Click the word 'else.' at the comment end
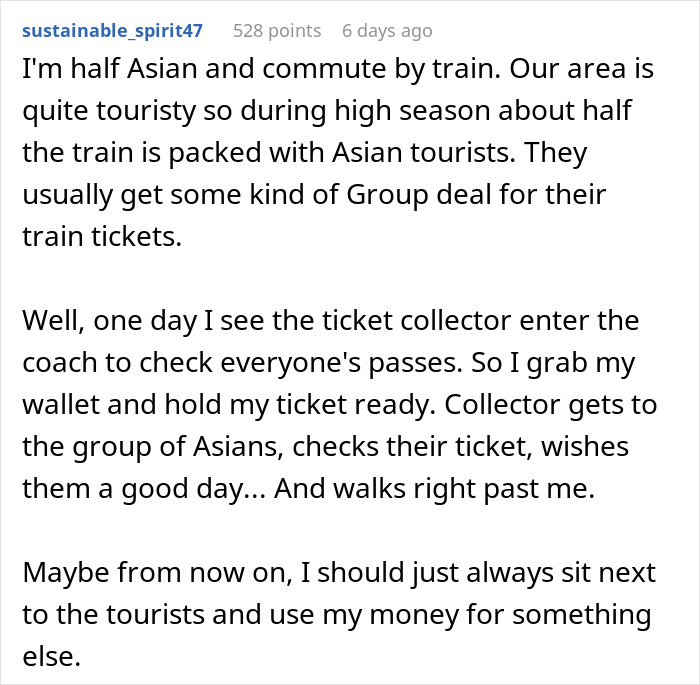The height and width of the screenshot is (685, 700). point(51,656)
